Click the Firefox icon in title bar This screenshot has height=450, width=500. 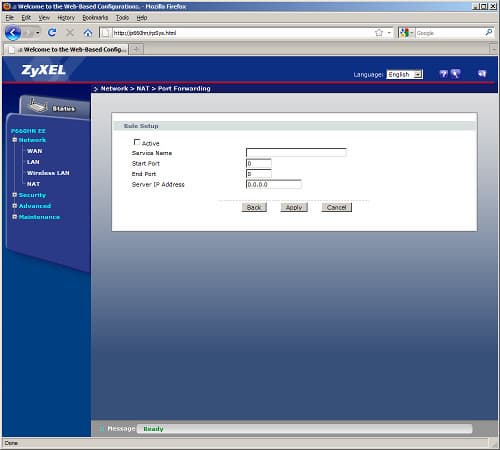click(x=7, y=6)
